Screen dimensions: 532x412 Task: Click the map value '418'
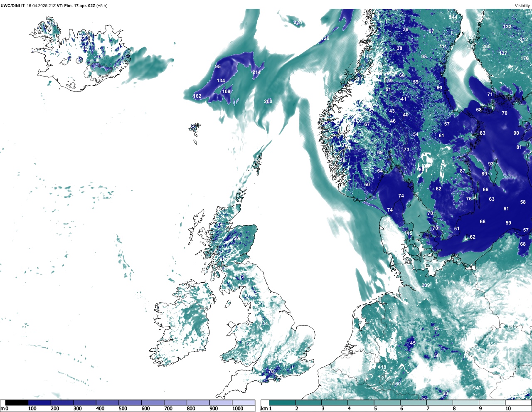point(382,367)
